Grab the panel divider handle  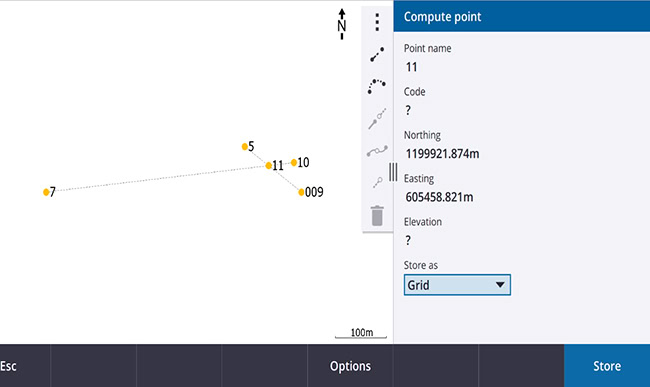(393, 172)
